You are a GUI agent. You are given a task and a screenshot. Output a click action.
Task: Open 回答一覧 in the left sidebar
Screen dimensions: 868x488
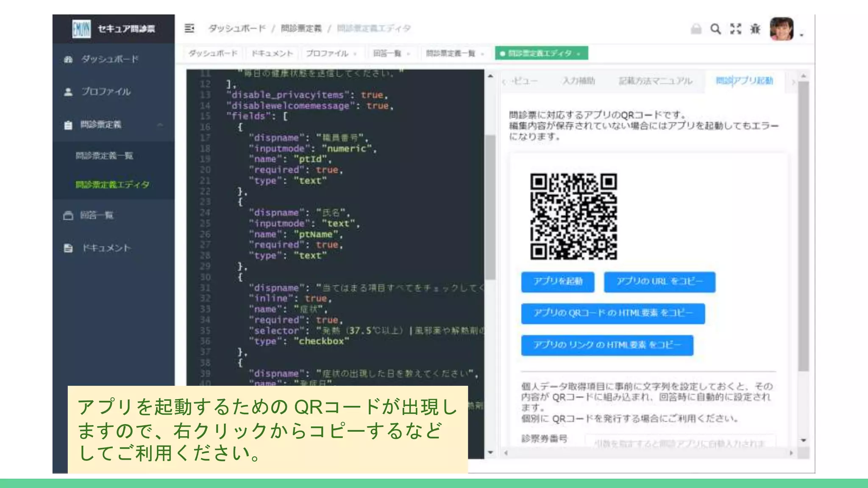pyautogui.click(x=114, y=215)
